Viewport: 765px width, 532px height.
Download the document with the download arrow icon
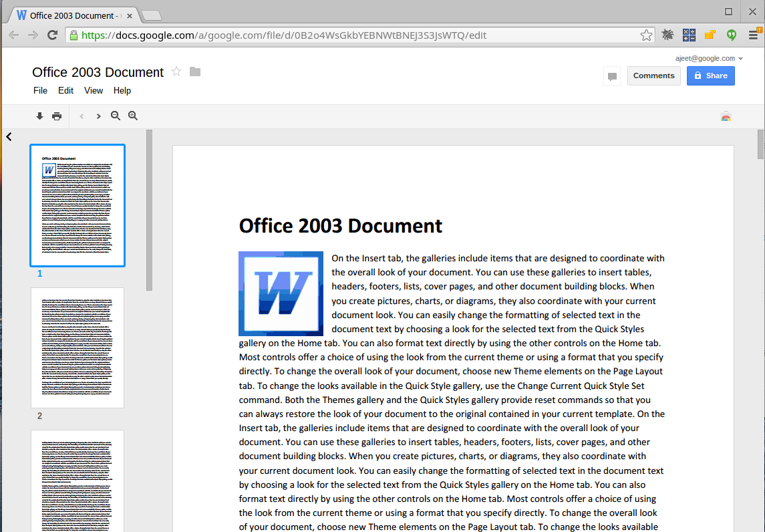[39, 116]
